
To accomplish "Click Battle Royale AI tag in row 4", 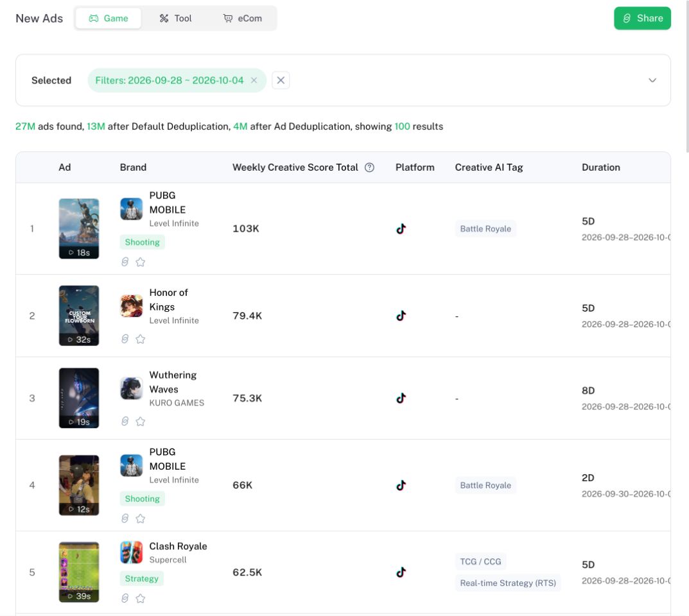I will click(485, 485).
